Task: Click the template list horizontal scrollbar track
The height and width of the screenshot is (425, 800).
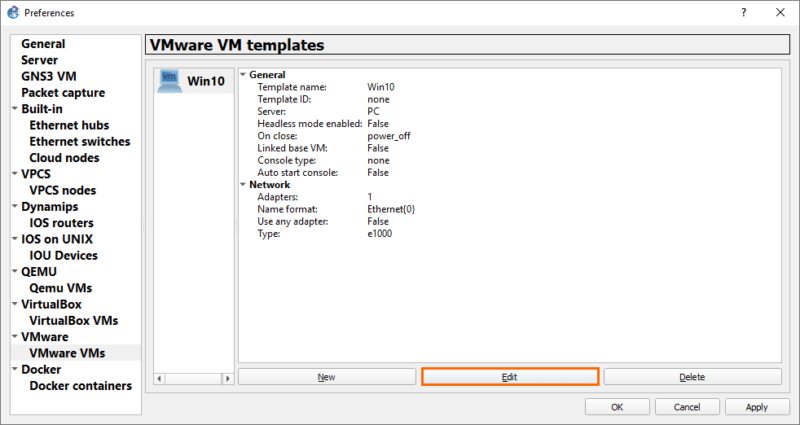Action: 193,379
